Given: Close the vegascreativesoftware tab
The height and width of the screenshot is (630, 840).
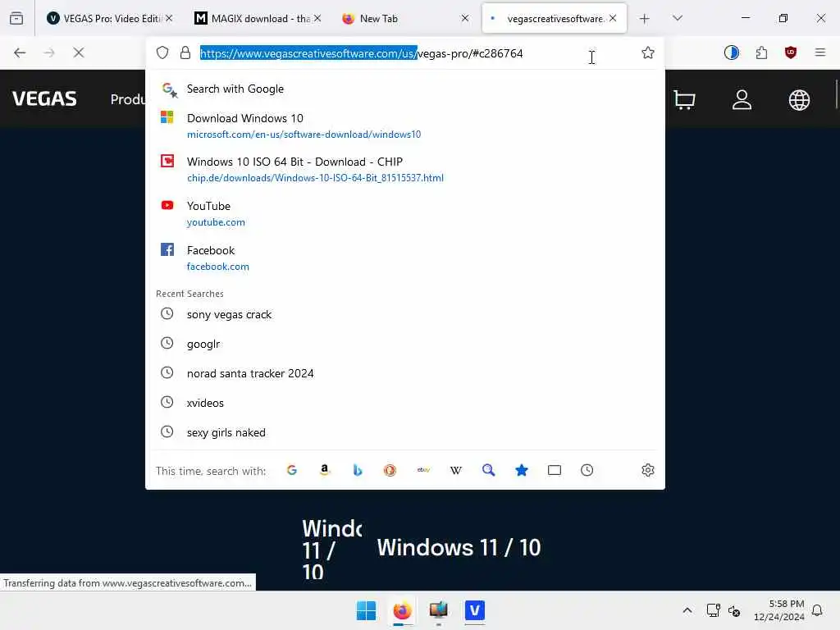Looking at the screenshot, I should (613, 18).
